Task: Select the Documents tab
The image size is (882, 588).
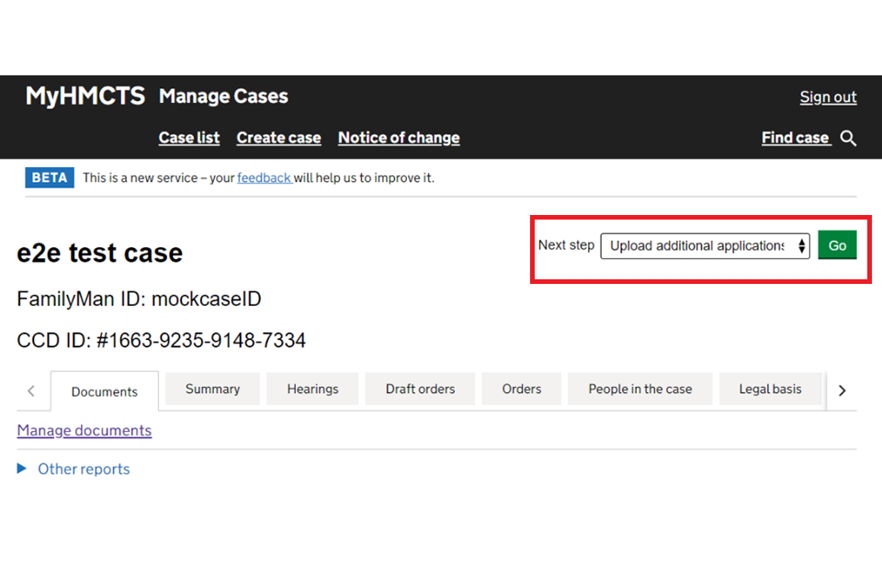Action: click(104, 391)
